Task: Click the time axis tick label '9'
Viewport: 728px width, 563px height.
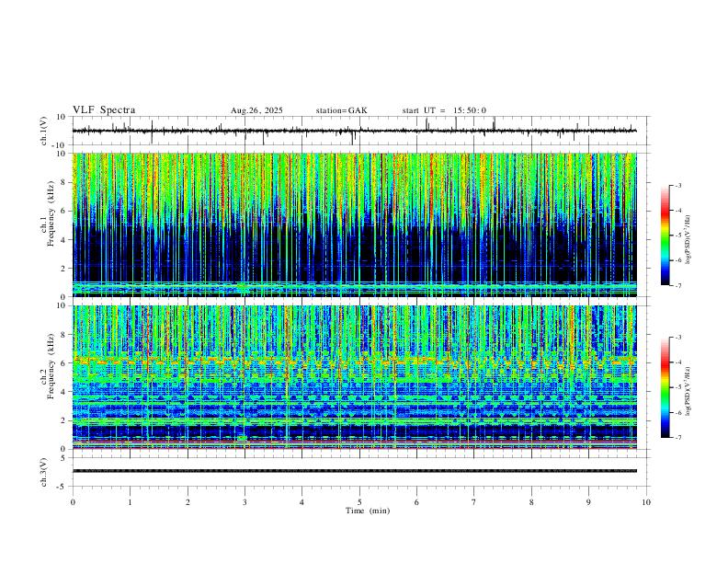Action: pos(588,502)
